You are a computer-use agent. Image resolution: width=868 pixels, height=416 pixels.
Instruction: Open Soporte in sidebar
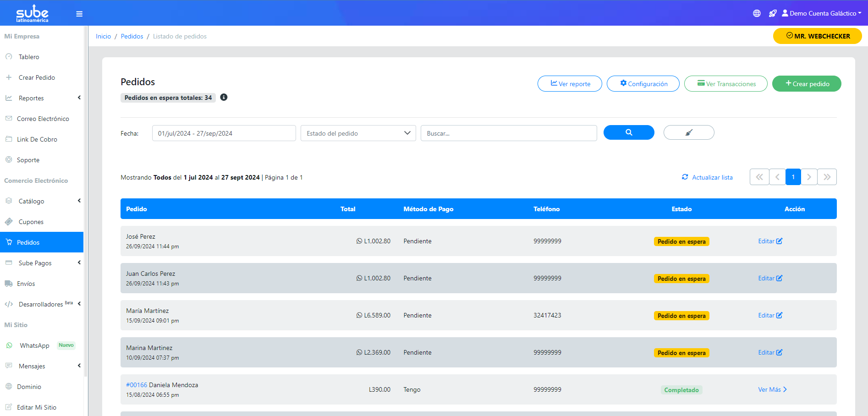pyautogui.click(x=42, y=160)
